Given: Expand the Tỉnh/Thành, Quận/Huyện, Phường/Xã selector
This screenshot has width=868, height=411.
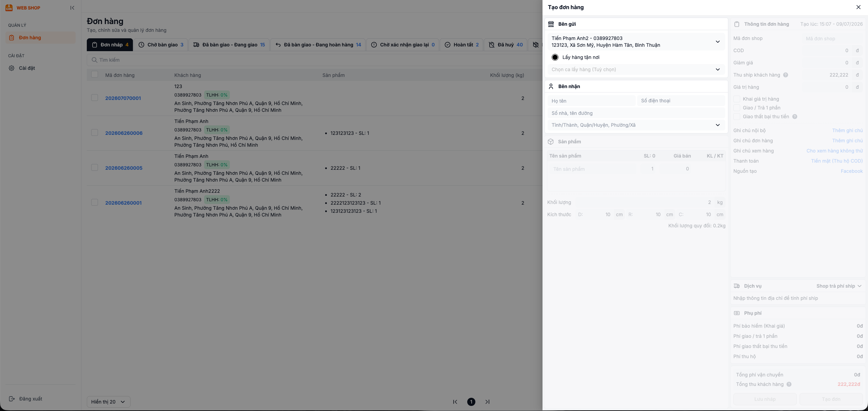Looking at the screenshot, I should (x=636, y=125).
